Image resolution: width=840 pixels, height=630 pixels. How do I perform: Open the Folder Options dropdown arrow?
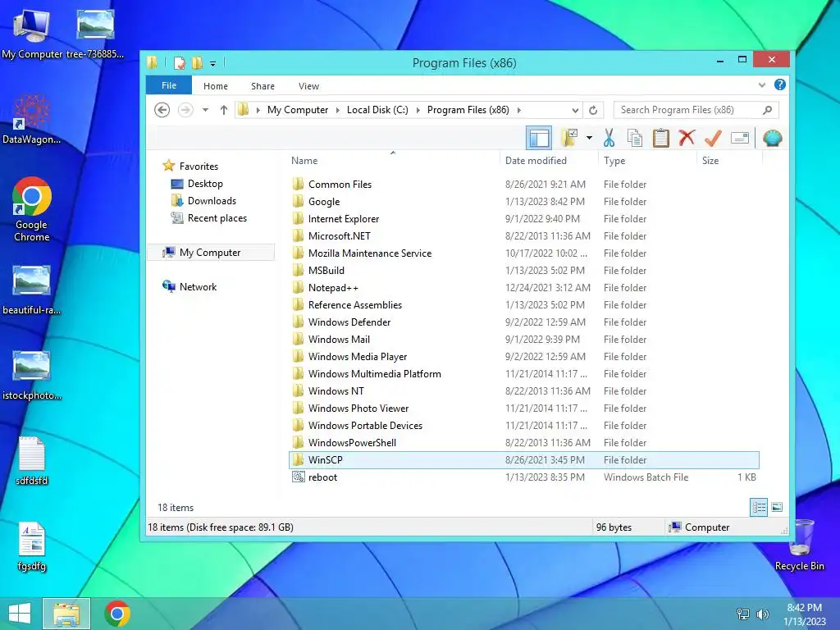tap(589, 138)
